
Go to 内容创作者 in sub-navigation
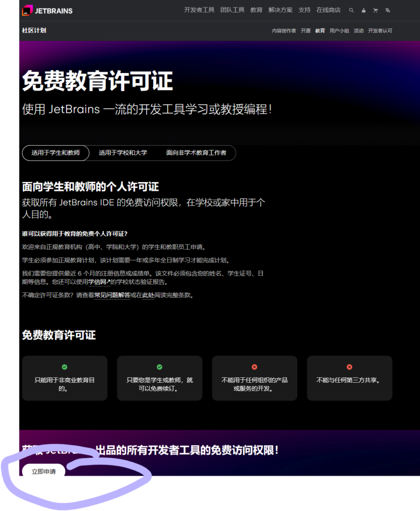[283, 31]
